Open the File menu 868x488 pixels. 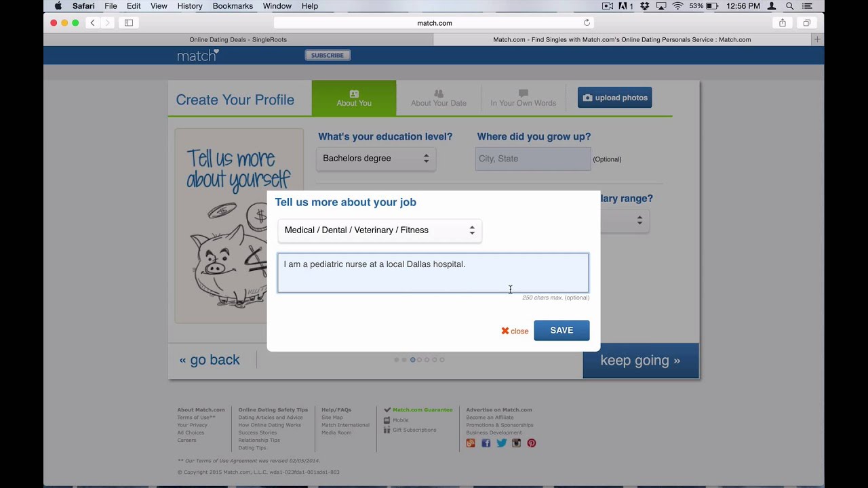[111, 6]
